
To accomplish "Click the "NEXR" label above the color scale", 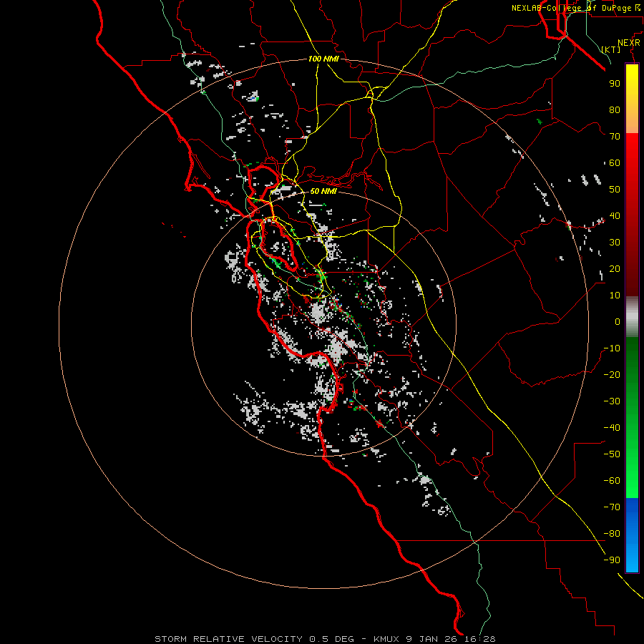I will pos(629,43).
